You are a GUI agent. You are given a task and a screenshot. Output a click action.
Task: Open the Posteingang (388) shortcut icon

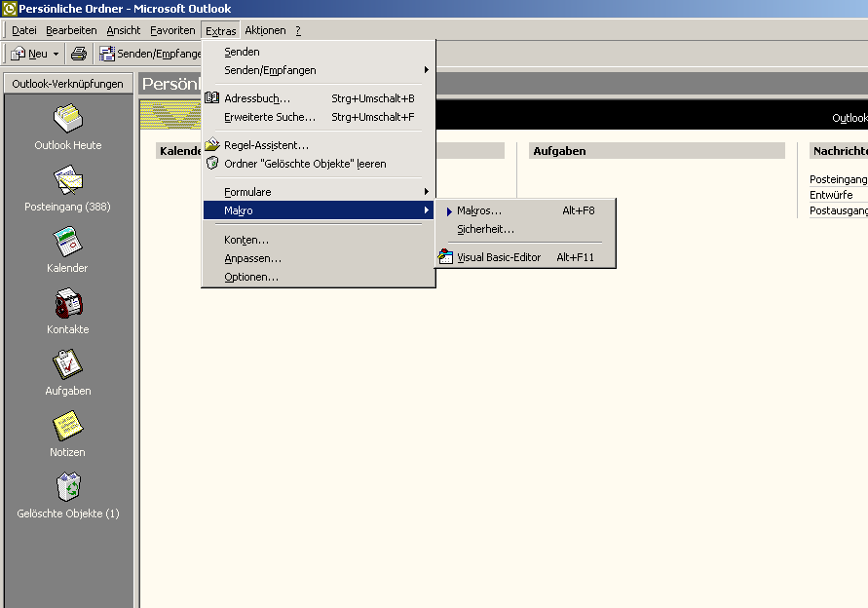(67, 179)
